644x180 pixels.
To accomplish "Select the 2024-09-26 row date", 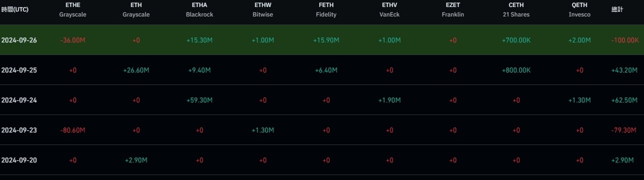I will (19, 40).
